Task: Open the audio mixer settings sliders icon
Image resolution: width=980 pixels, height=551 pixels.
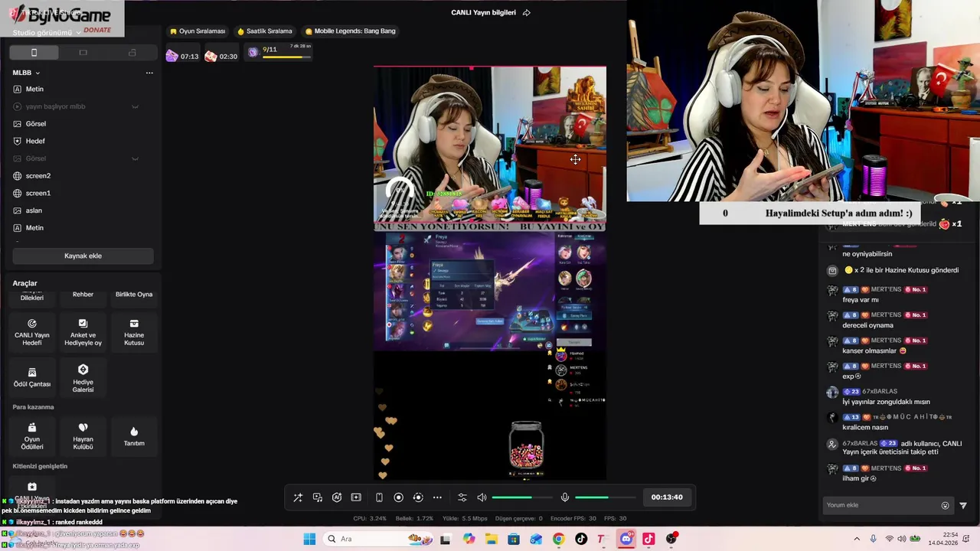Action: tap(462, 497)
